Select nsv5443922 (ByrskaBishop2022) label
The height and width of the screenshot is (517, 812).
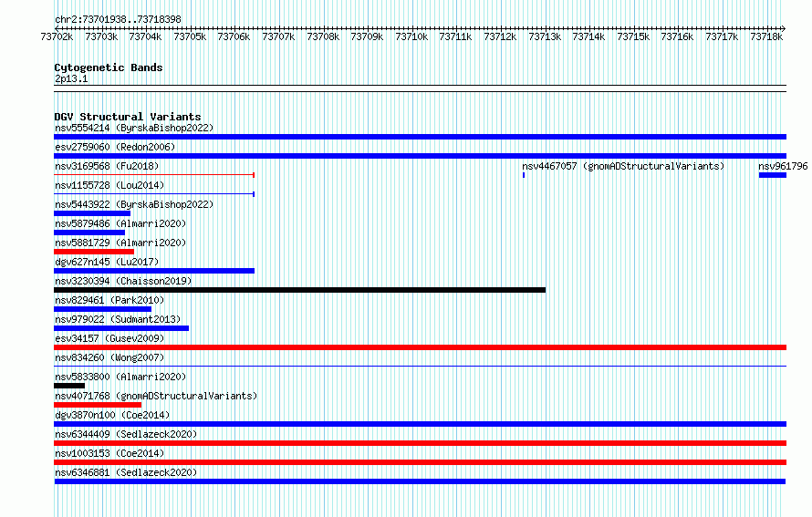pos(134,204)
